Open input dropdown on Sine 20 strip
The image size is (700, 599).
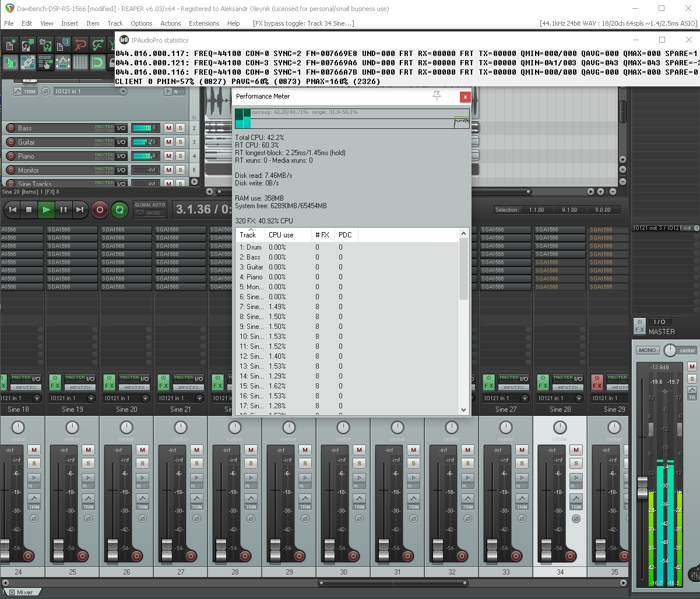(x=146, y=398)
